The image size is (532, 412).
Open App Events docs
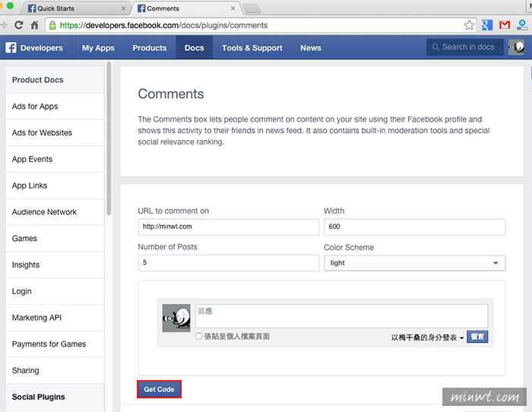(55, 159)
